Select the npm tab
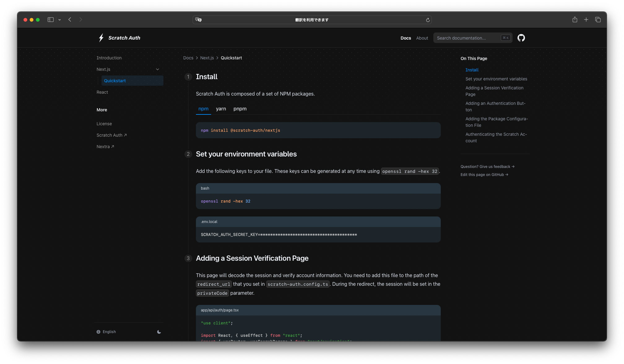624x364 pixels. 203,109
